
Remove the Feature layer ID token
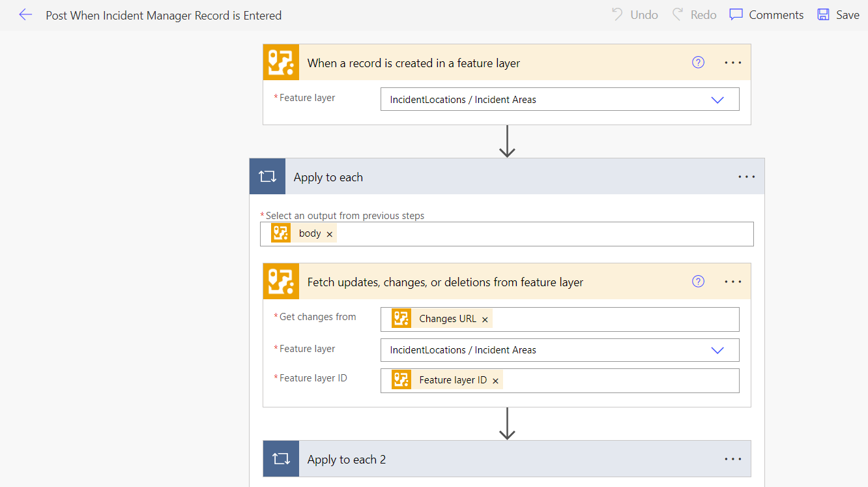(x=495, y=380)
